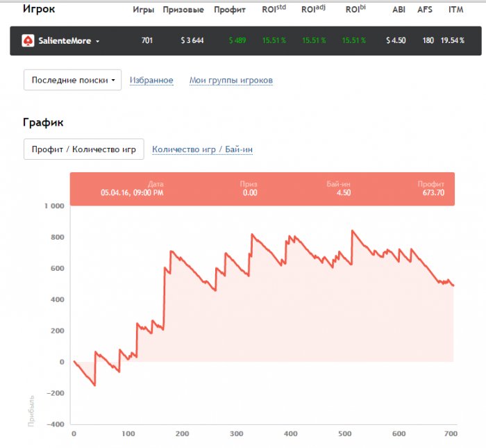
Task: Click the График section heading
Action: (x=43, y=122)
